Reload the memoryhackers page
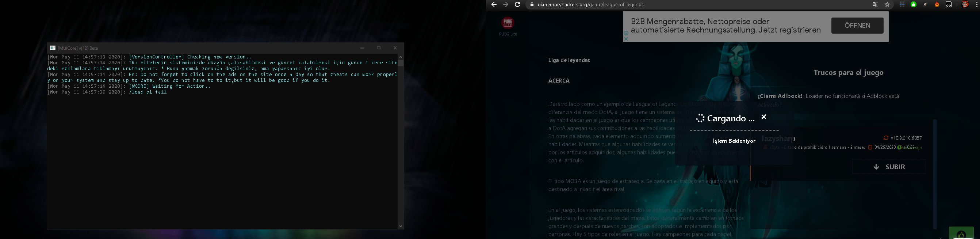Image resolution: width=980 pixels, height=239 pixels. coord(517,4)
